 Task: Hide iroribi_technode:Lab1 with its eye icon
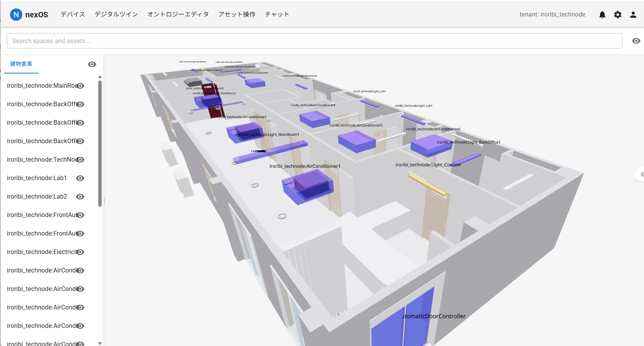(80, 178)
